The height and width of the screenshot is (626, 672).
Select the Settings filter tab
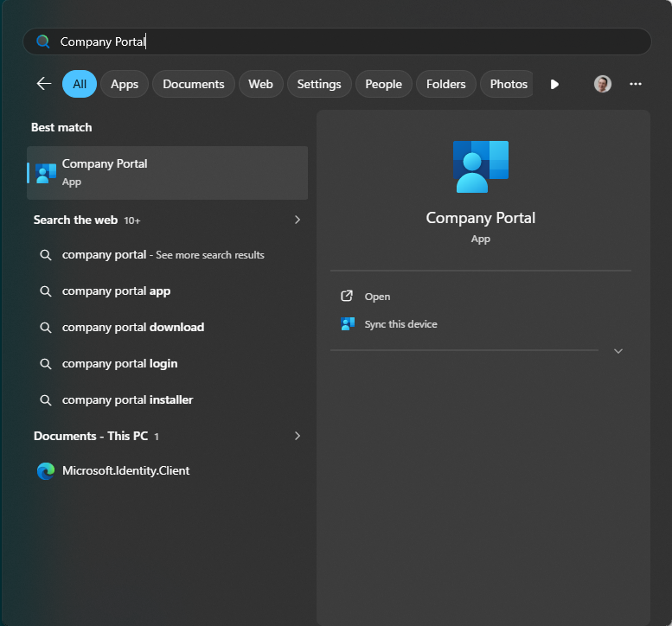pyautogui.click(x=319, y=84)
